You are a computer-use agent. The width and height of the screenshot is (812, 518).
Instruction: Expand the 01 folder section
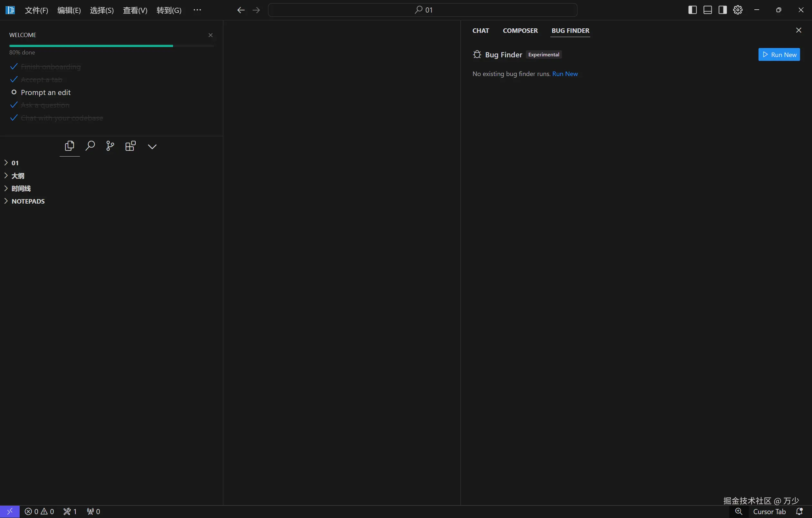tap(15, 163)
